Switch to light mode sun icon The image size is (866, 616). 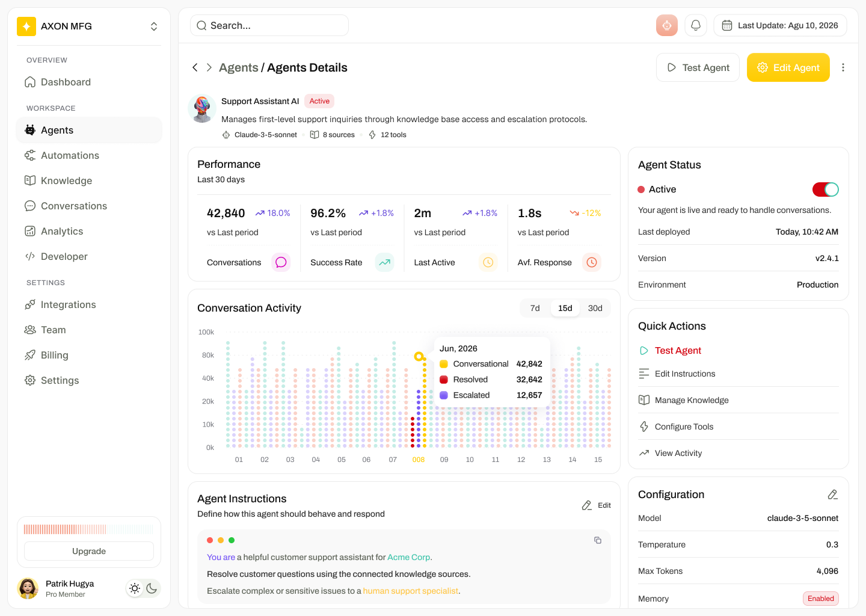coord(135,588)
